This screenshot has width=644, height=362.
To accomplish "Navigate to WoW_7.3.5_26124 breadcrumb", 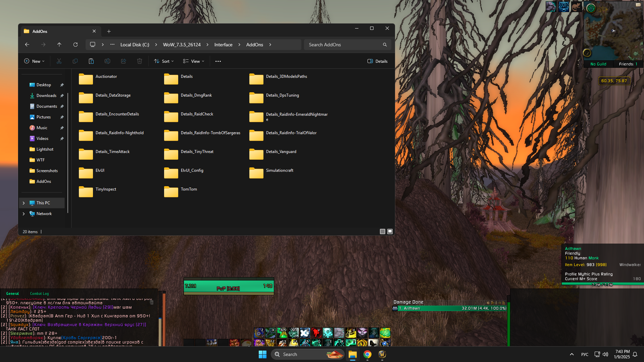I will pyautogui.click(x=182, y=45).
